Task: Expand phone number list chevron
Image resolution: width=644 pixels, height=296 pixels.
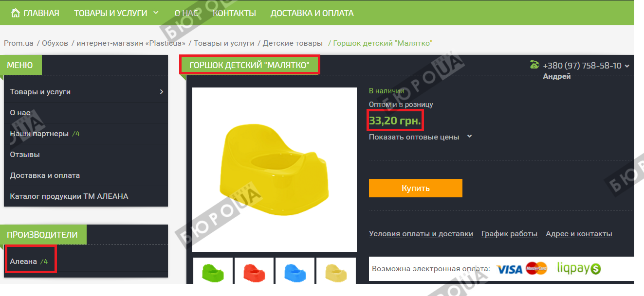Action: pos(627,66)
